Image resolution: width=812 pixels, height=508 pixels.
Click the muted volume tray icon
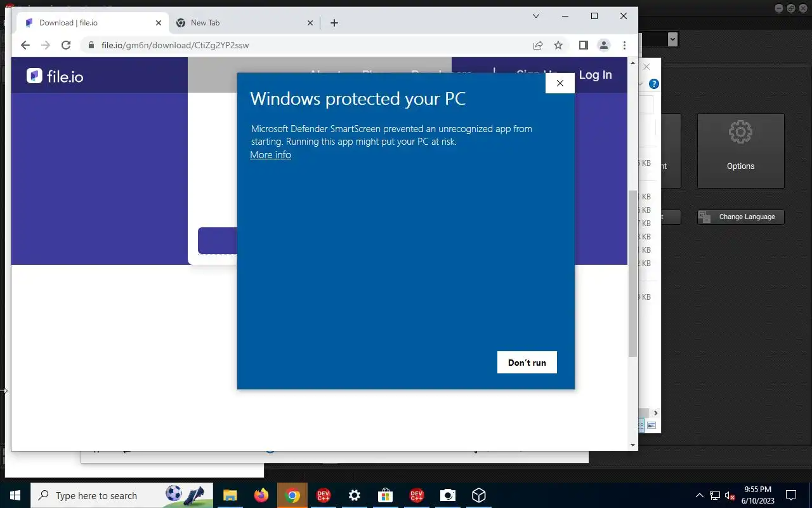[730, 495]
